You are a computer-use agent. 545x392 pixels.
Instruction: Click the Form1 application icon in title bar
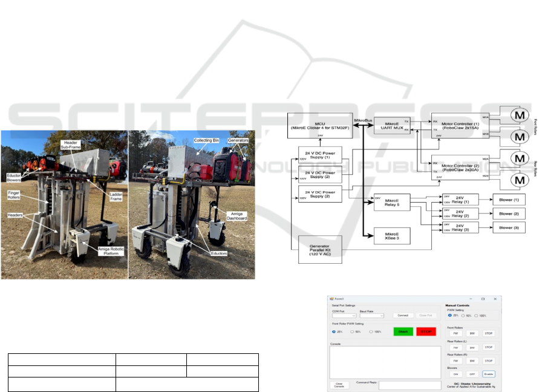coord(331,299)
